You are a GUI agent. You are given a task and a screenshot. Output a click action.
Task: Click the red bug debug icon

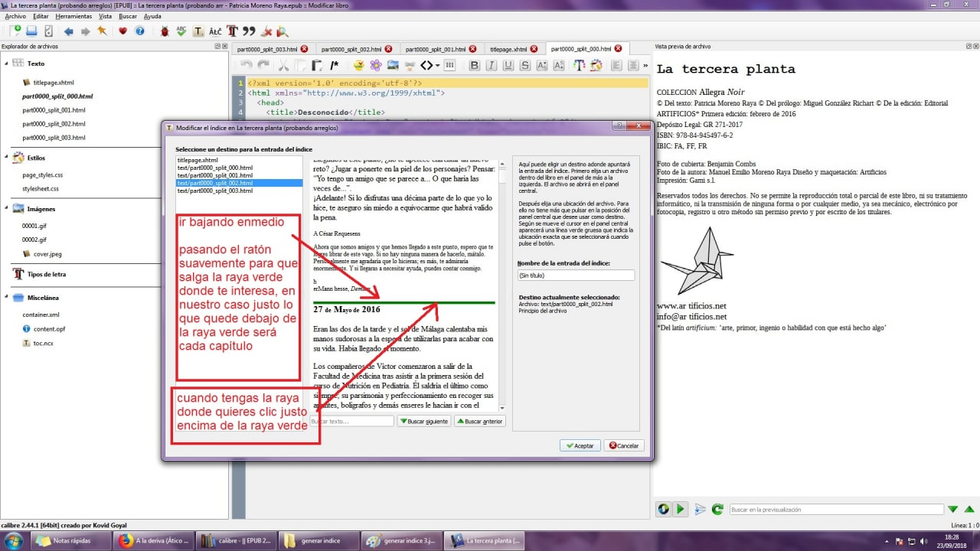coord(165,31)
